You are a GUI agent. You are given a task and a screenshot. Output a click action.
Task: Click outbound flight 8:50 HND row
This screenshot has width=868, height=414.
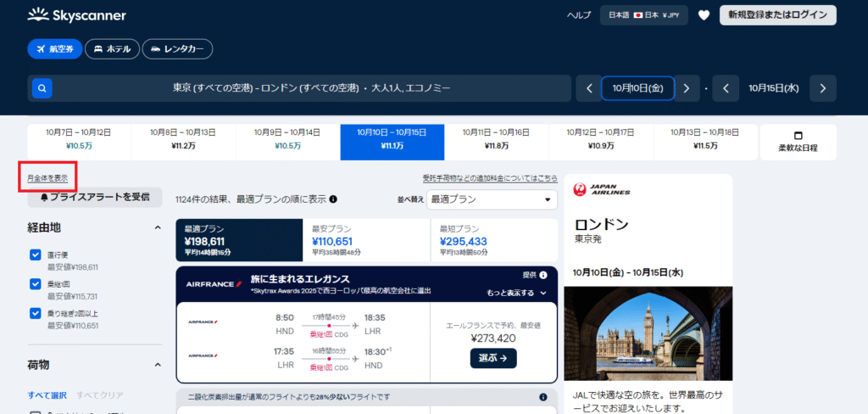tap(303, 324)
